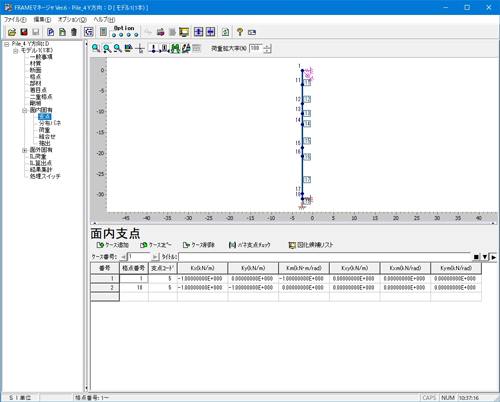This screenshot has width=500, height=402.
Task: Click the trash delete icon in toolbar
Action: tap(74, 32)
